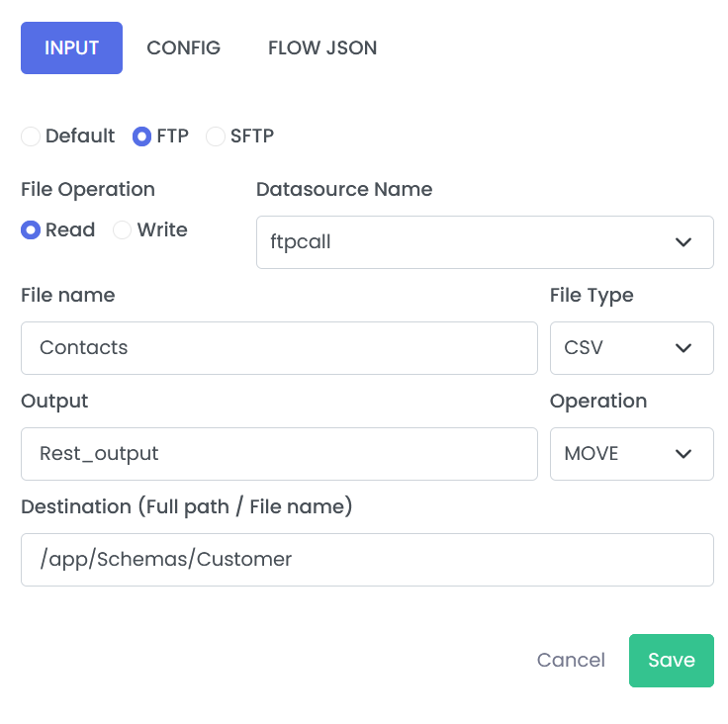Image resolution: width=728 pixels, height=724 pixels.
Task: Click the Output field with Rest_output
Action: [279, 454]
